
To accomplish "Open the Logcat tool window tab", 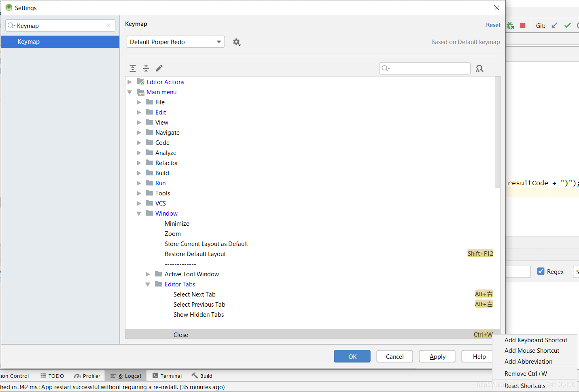I will (x=126, y=376).
